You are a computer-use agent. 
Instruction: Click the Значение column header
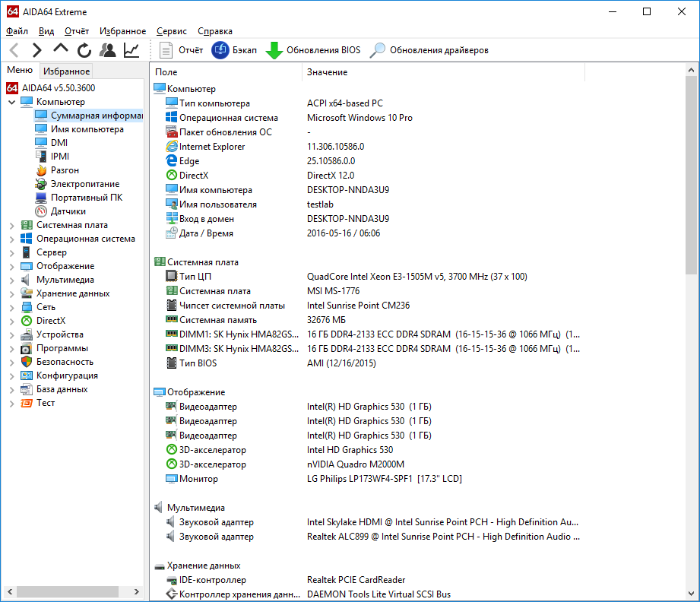tap(327, 72)
